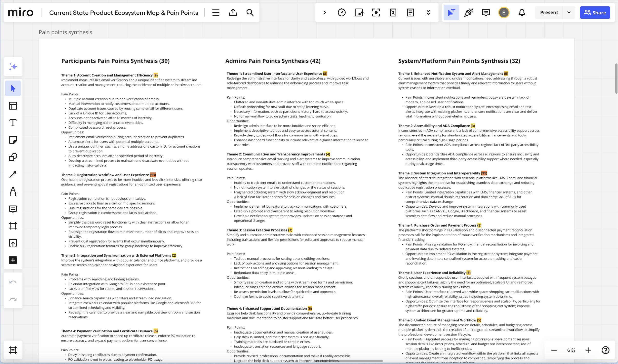Viewport: 618px width, 364px height.
Task: Click the Share button
Action: point(595,12)
